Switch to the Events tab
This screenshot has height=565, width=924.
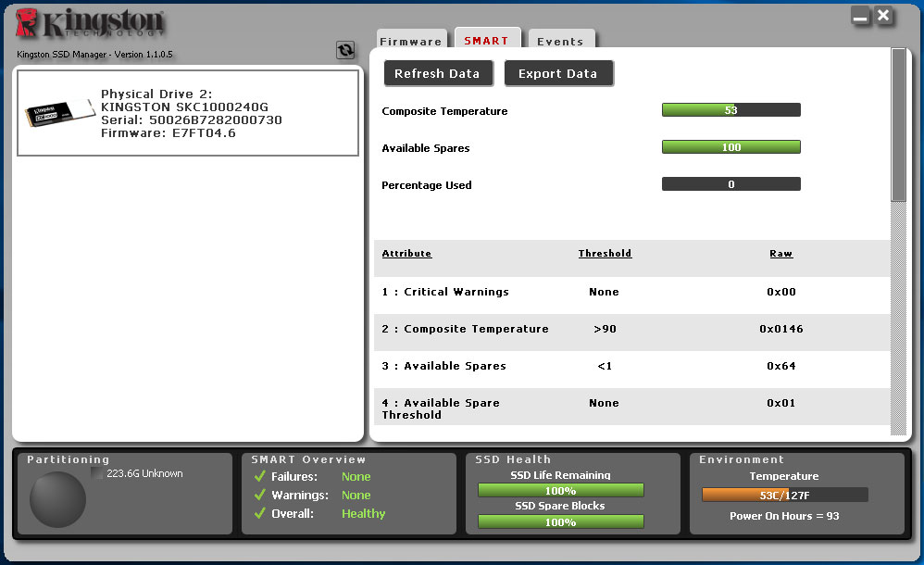(x=560, y=39)
